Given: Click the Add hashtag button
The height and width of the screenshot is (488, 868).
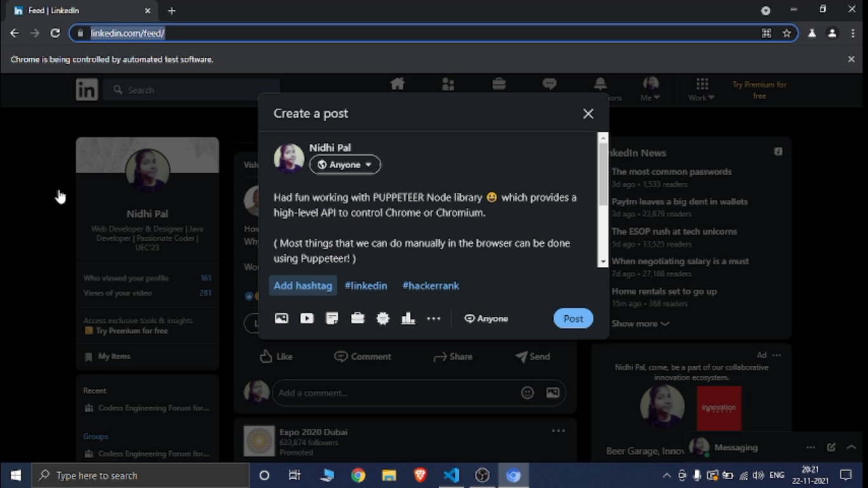Looking at the screenshot, I should (x=303, y=286).
